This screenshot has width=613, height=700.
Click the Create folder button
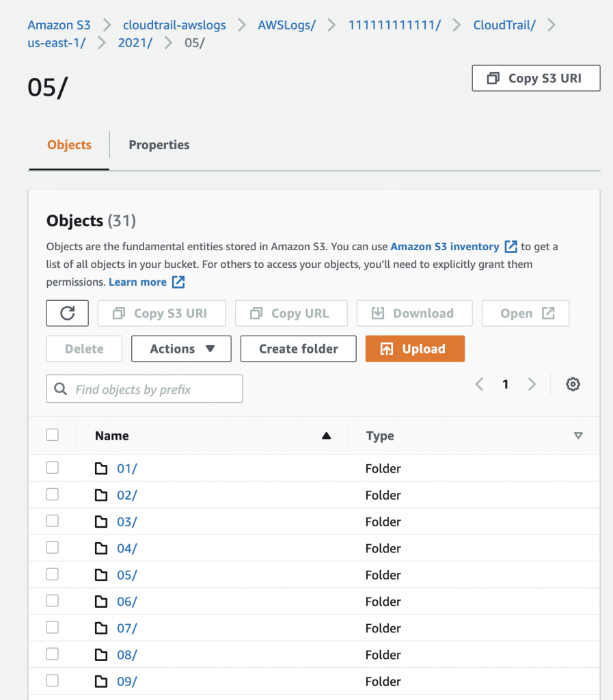298,349
